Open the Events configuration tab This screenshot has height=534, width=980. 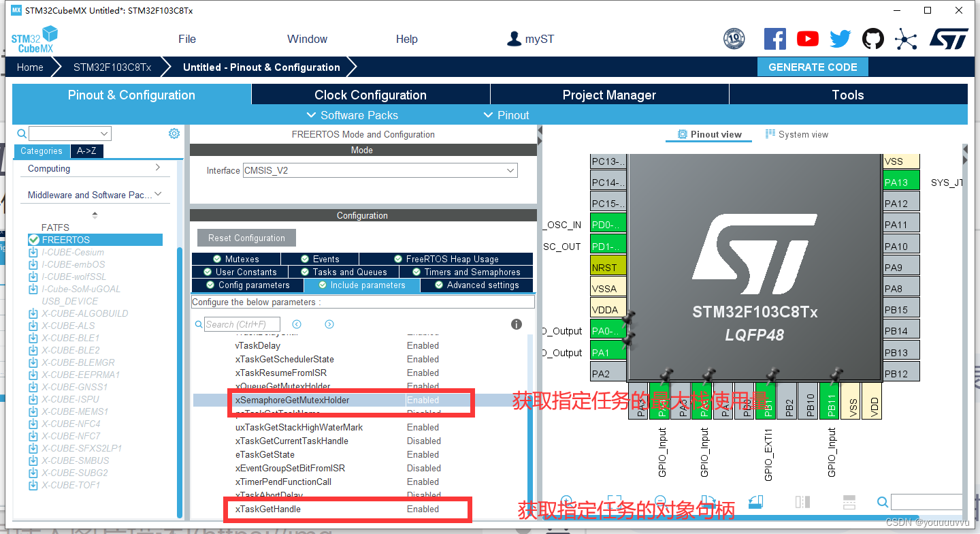[x=320, y=259]
